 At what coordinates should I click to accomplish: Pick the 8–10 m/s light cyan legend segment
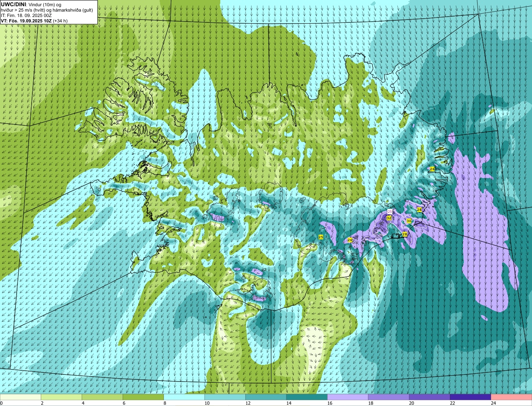point(184,397)
